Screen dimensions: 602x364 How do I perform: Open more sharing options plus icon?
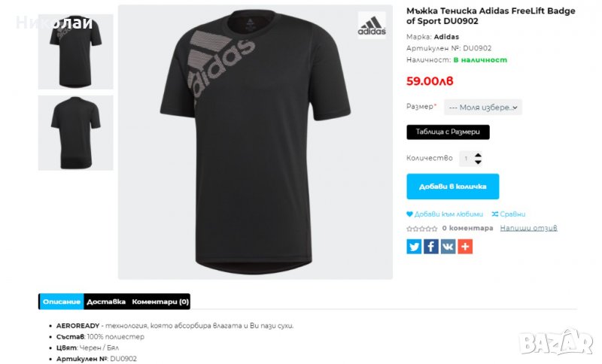pyautogui.click(x=465, y=247)
